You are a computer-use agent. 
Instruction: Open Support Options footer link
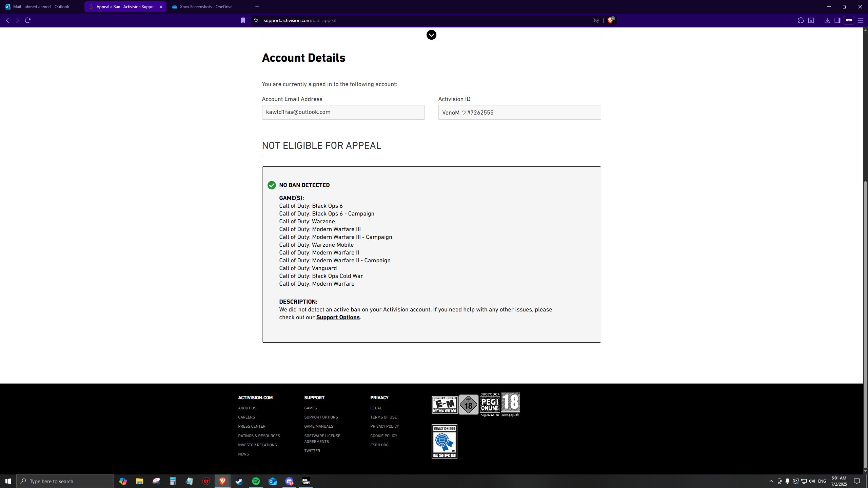click(321, 417)
